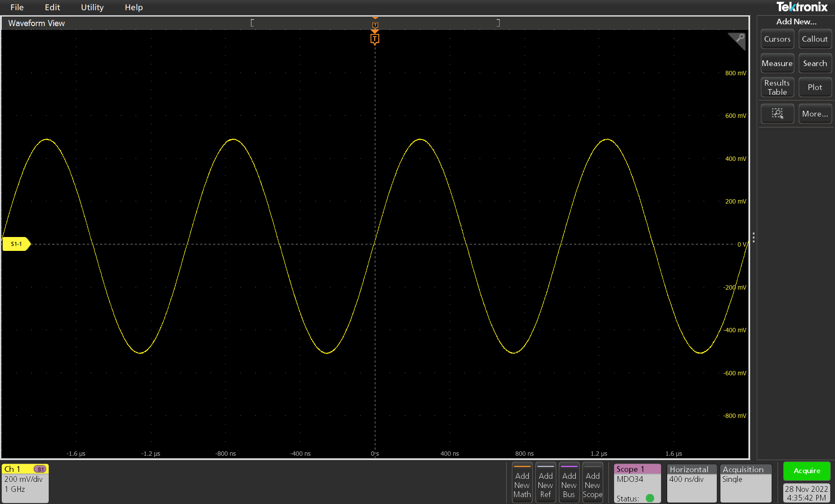Click the 200 mV/div text in Ch 1 badge
Screen dimensions: 835x504
(x=23, y=479)
